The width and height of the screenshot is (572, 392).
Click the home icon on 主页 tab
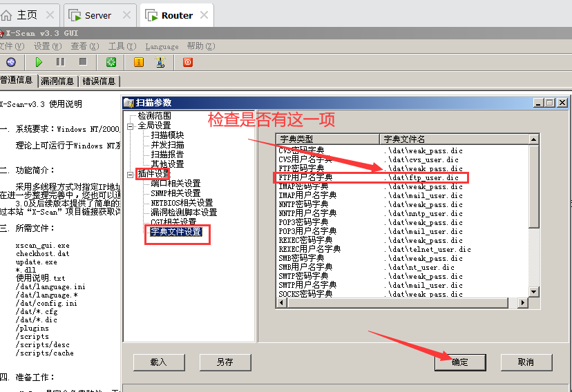(6, 15)
